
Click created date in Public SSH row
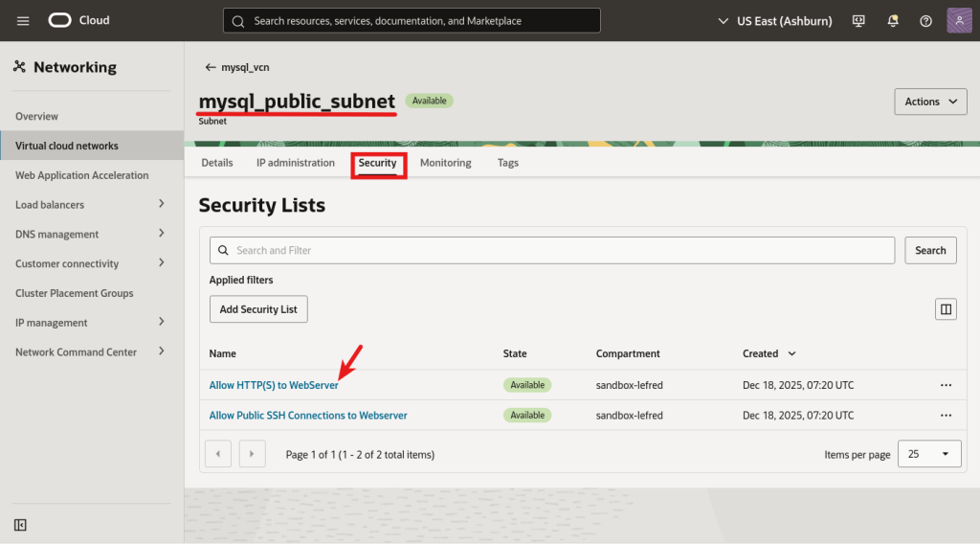pos(798,416)
